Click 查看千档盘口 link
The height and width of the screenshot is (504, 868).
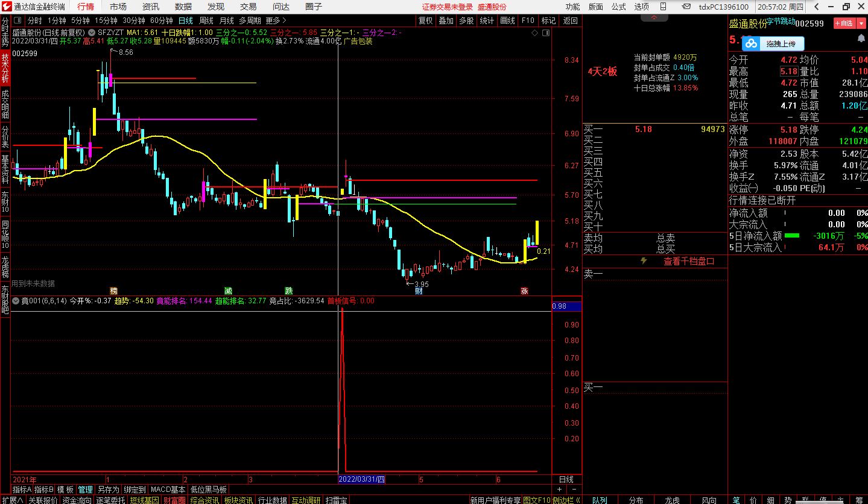click(x=689, y=261)
